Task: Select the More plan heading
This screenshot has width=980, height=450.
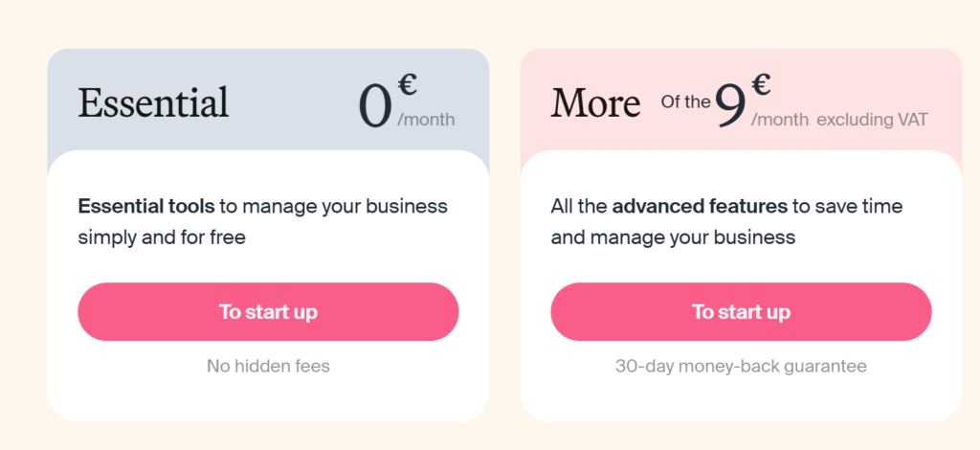Action: click(595, 102)
